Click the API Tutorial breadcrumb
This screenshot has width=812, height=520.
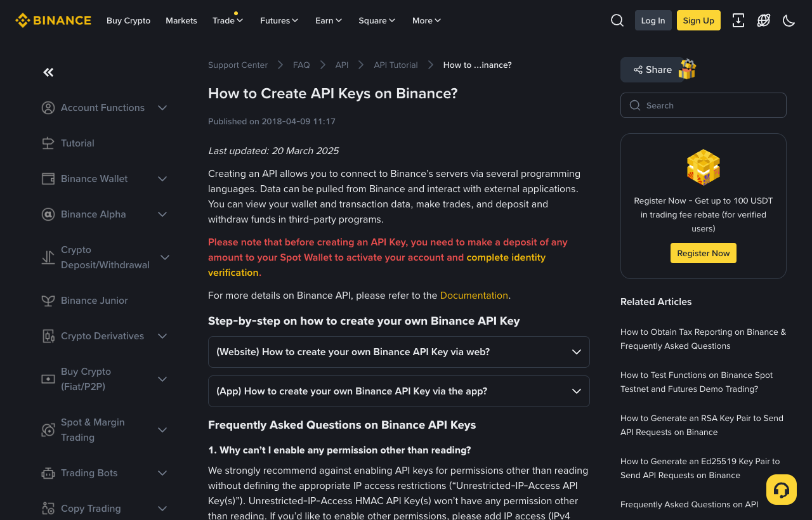tap(396, 65)
